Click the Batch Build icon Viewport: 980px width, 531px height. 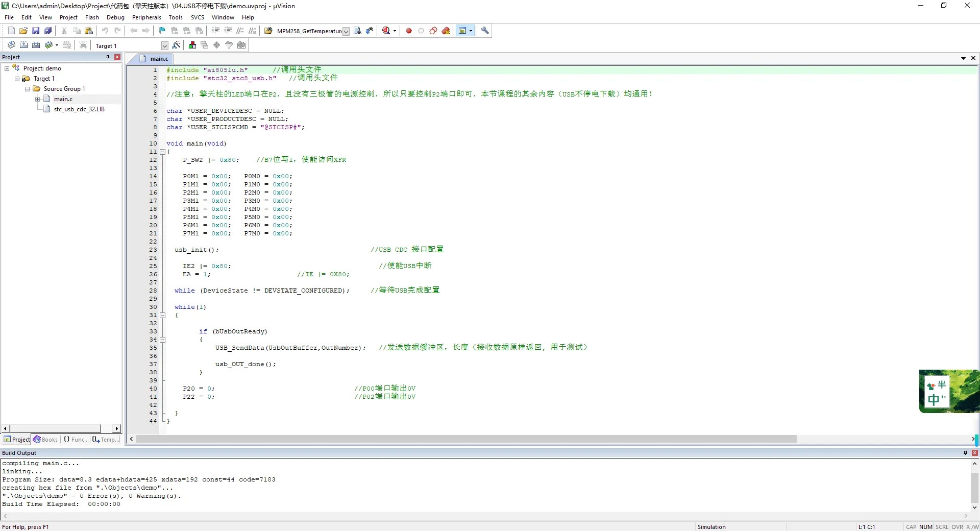pyautogui.click(x=48, y=45)
